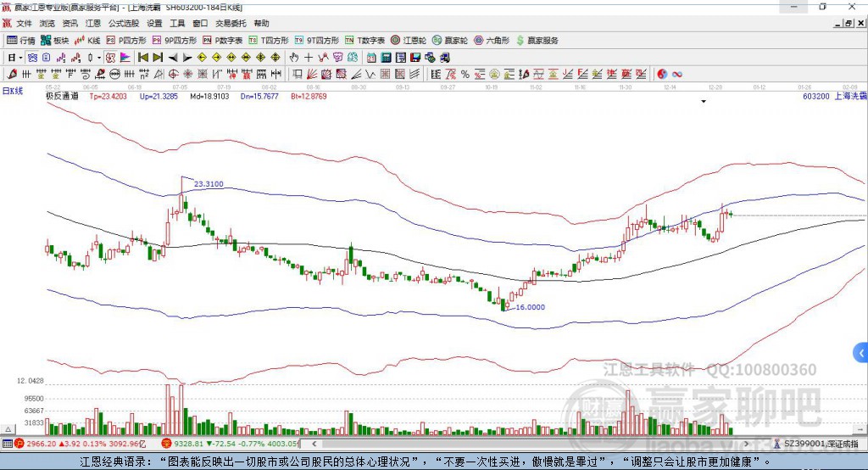Select the red pencil drawing tool
Screen dimensions: 868x470
(12, 74)
